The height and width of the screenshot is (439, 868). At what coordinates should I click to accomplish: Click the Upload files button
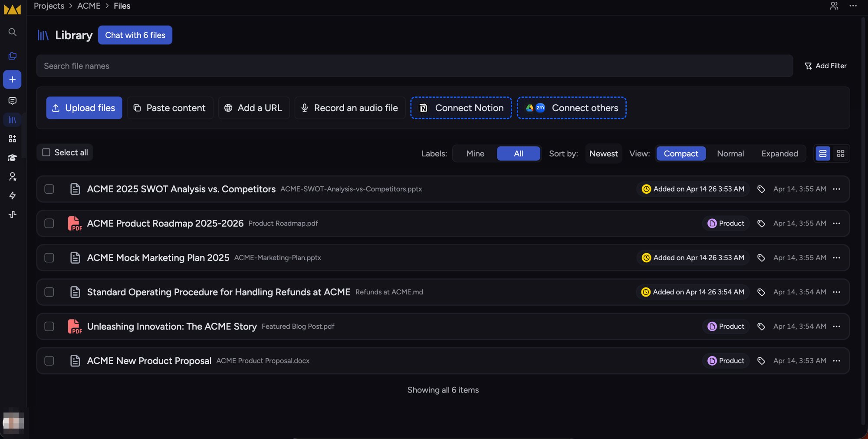coord(84,108)
